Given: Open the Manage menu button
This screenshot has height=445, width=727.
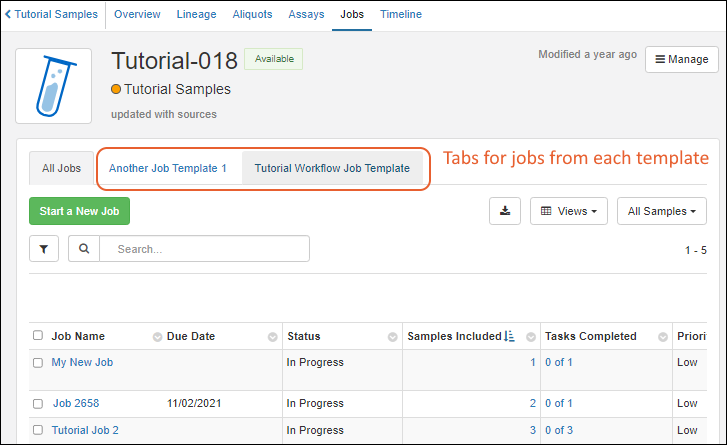Looking at the screenshot, I should [681, 60].
